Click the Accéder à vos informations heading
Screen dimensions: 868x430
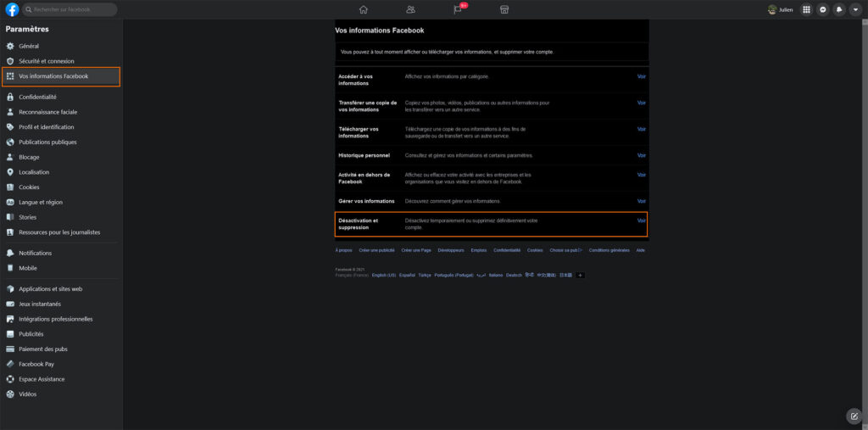pyautogui.click(x=356, y=80)
